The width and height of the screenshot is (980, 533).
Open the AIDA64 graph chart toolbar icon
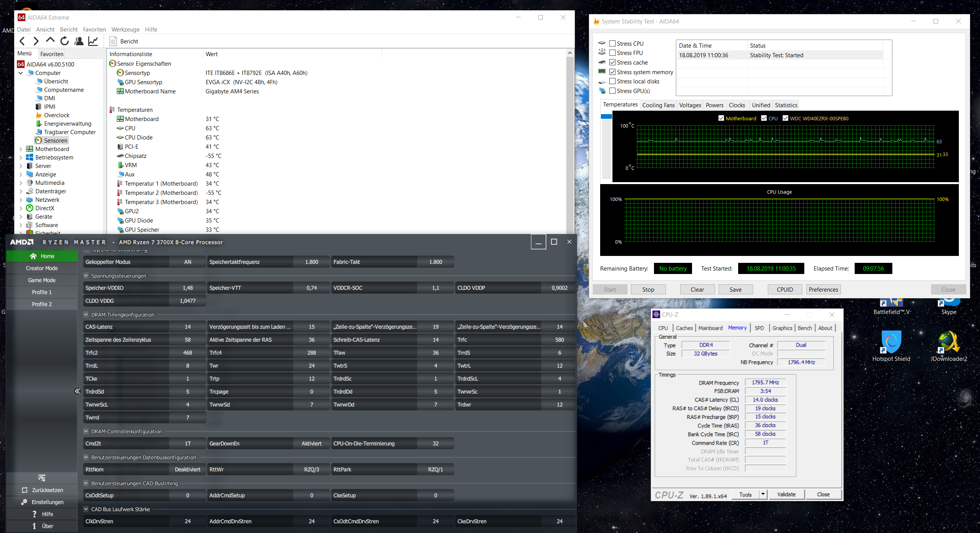[x=93, y=41]
